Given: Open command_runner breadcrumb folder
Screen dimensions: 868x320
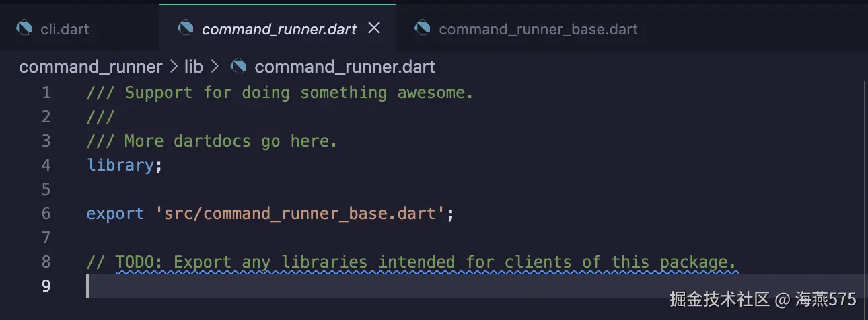Looking at the screenshot, I should click(91, 67).
